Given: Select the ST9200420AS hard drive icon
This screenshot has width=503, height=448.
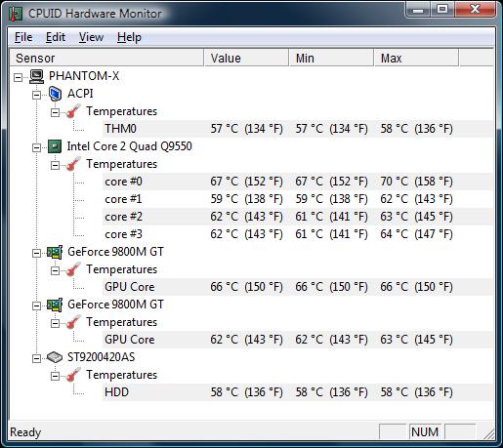Looking at the screenshot, I should (x=55, y=357).
